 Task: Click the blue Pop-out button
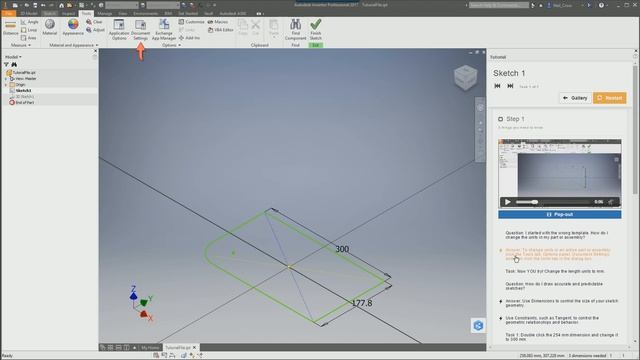click(x=560, y=214)
